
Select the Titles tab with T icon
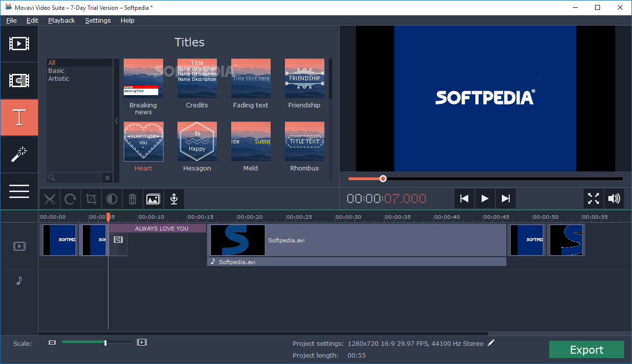(19, 117)
